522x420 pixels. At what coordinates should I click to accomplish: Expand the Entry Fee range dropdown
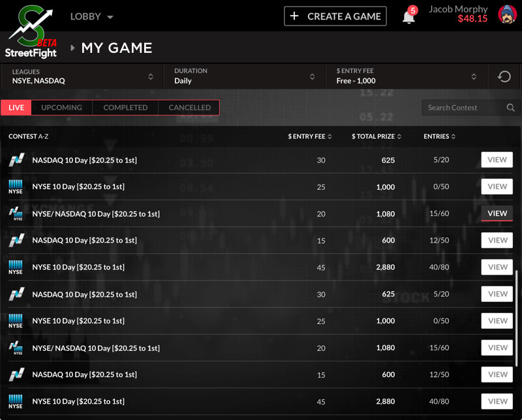[406, 76]
